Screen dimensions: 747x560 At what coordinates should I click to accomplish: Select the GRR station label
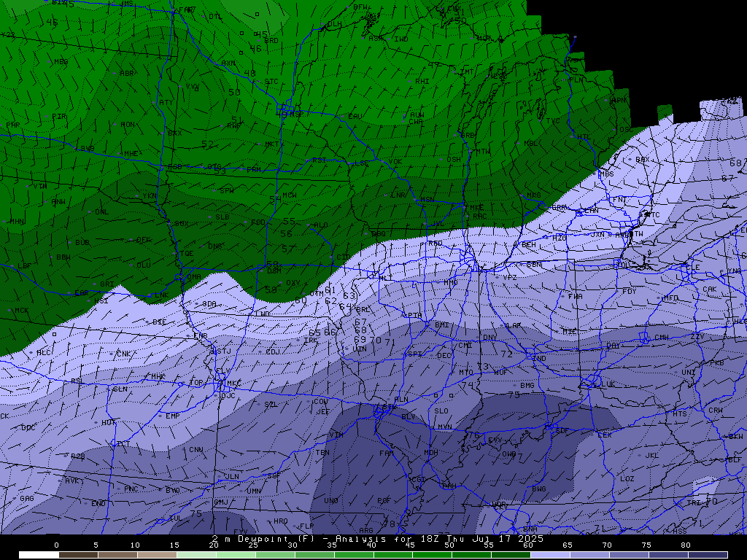tap(559, 208)
